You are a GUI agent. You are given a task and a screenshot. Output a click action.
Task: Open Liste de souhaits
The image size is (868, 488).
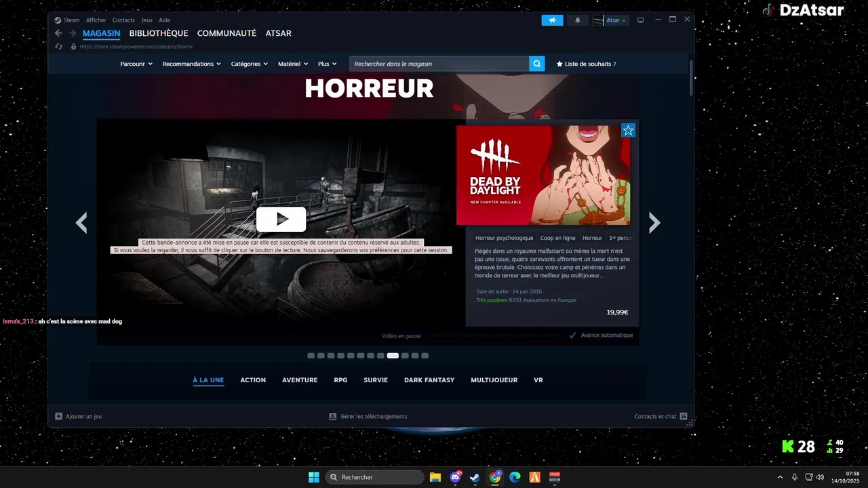pos(587,64)
